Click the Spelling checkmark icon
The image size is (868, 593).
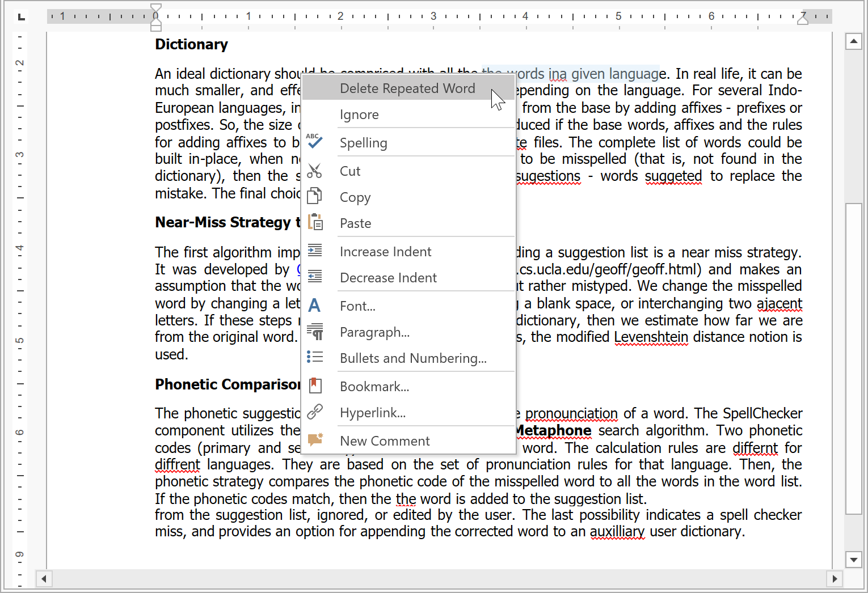pos(314,142)
